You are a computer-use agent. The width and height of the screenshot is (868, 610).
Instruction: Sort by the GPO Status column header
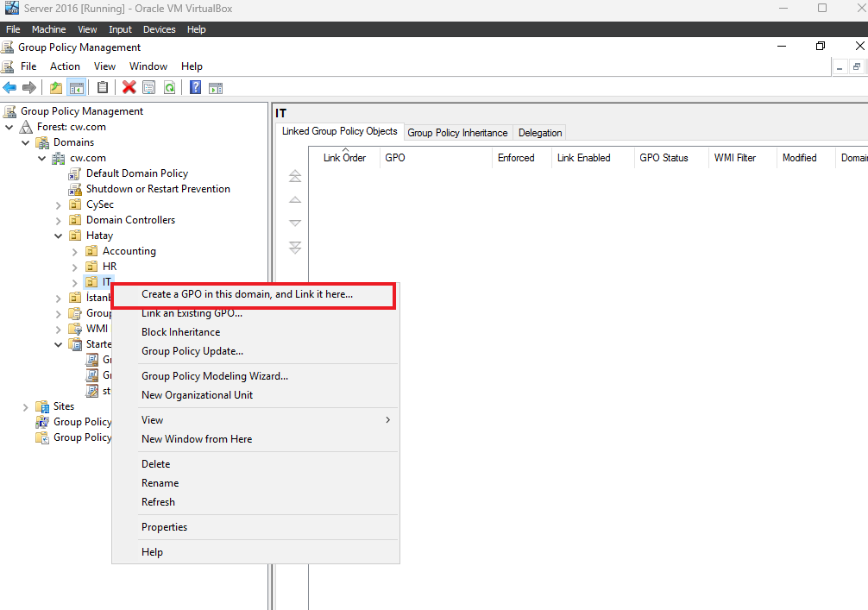664,158
